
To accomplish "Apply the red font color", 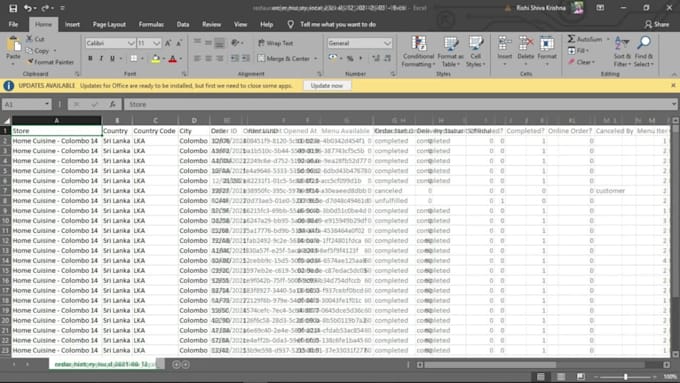I will coord(173,59).
